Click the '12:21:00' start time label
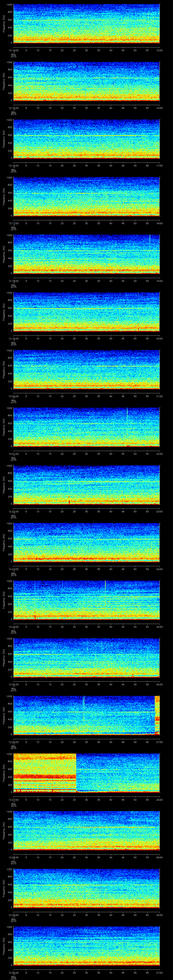Viewport: 173px width, 980px height. pyautogui.click(x=13, y=454)
